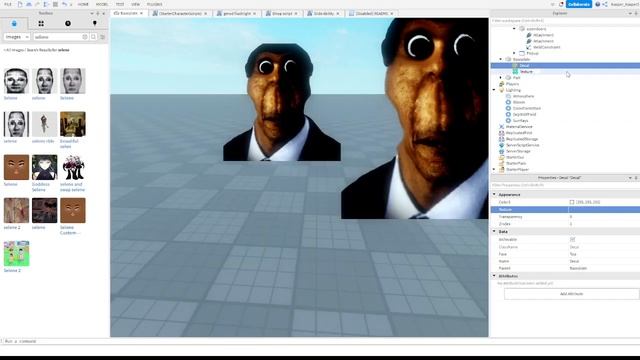Open the Inventory grid tab in Toolbox

tap(41, 24)
